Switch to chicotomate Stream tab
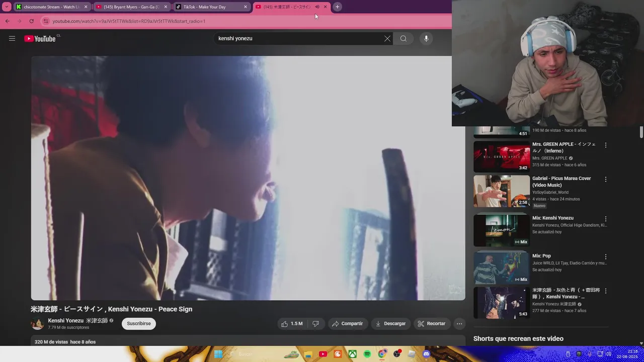Viewport: 644px width, 362px height. [x=51, y=7]
